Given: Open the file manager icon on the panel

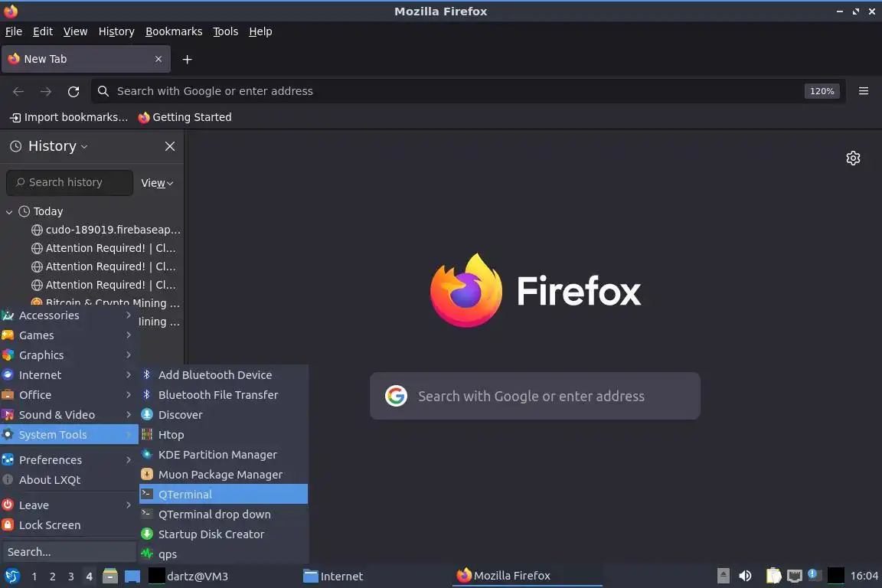Looking at the screenshot, I should point(110,577).
